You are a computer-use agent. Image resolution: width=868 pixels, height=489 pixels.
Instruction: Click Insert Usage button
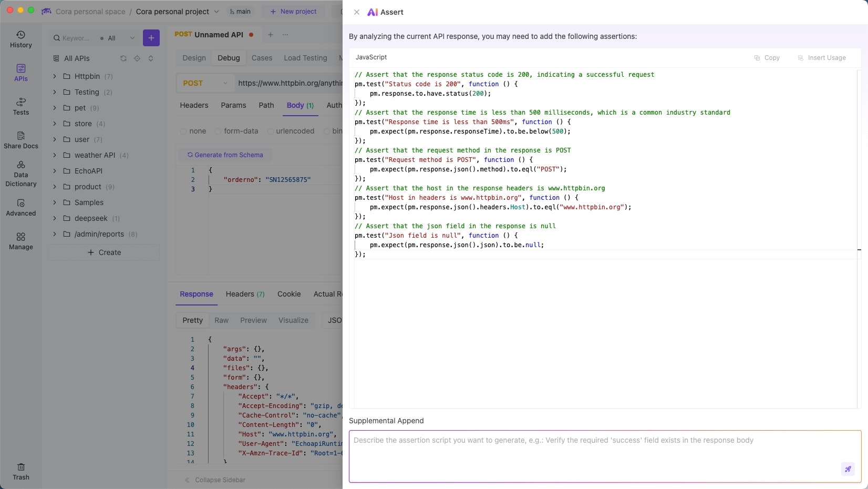click(x=822, y=58)
